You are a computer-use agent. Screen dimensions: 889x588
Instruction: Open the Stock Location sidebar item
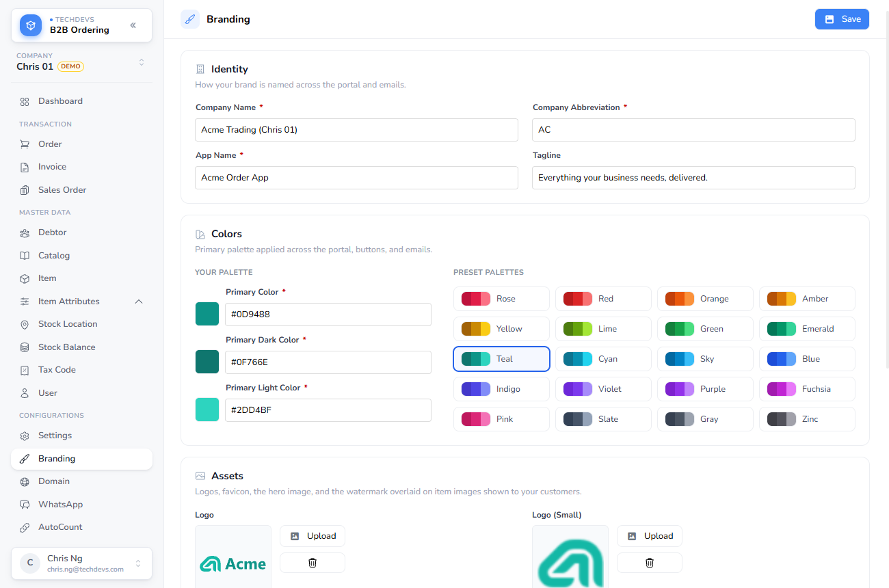81,324
